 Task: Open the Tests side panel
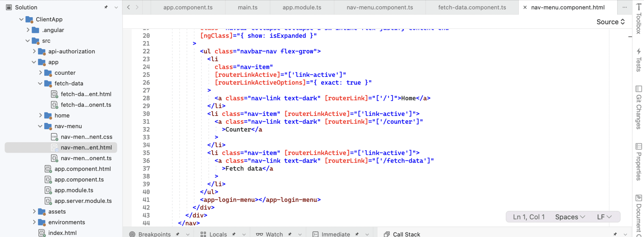pyautogui.click(x=638, y=60)
